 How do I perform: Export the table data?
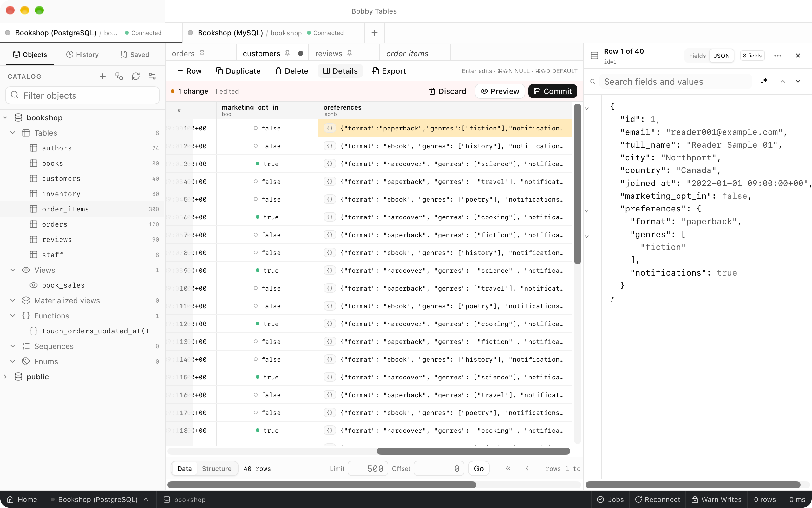(389, 71)
